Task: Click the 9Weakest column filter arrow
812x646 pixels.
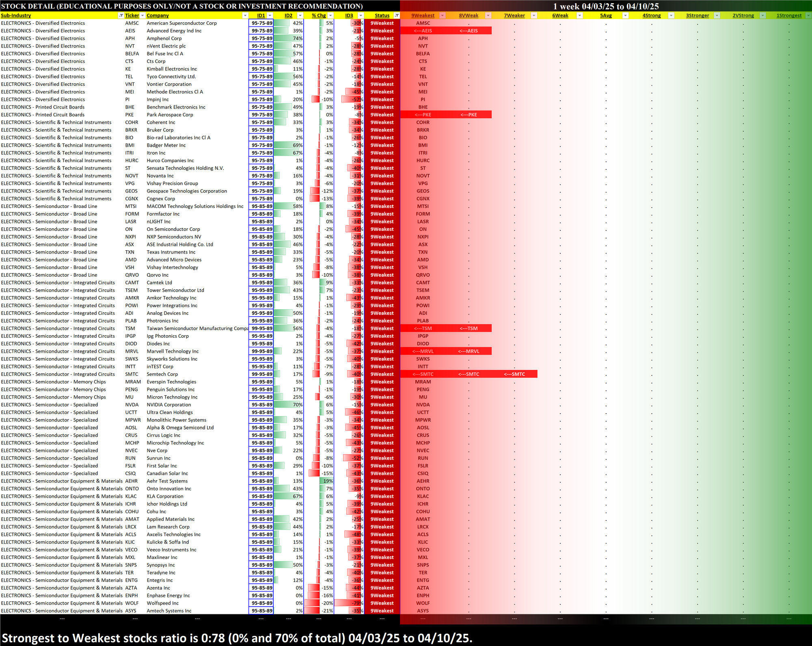Action: click(x=442, y=15)
